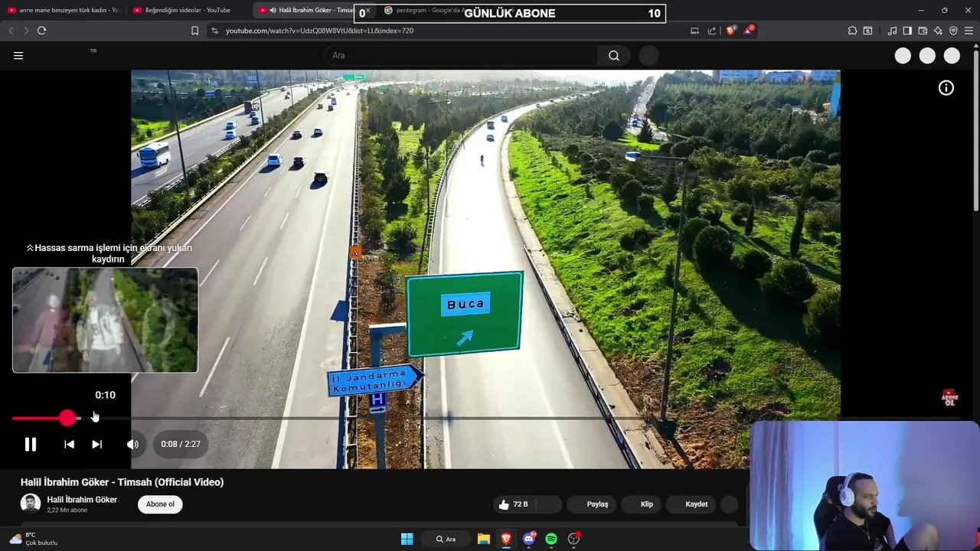Open File Explorer from taskbar
Screen dimensions: 980x551
tap(484, 539)
